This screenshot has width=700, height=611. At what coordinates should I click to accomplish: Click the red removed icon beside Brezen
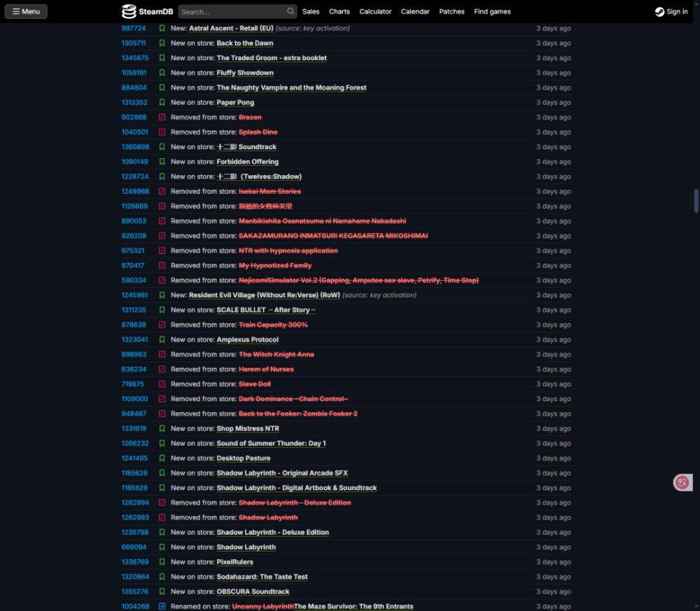162,118
